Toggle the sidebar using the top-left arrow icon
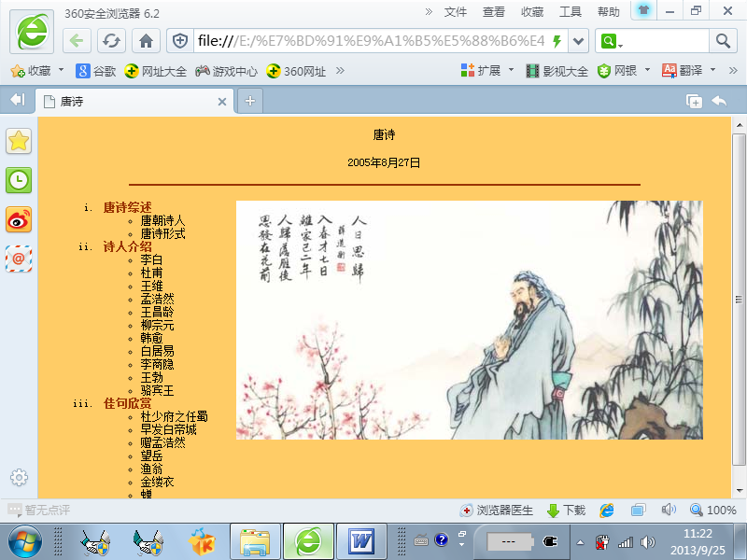The height and width of the screenshot is (560, 747). point(17,101)
